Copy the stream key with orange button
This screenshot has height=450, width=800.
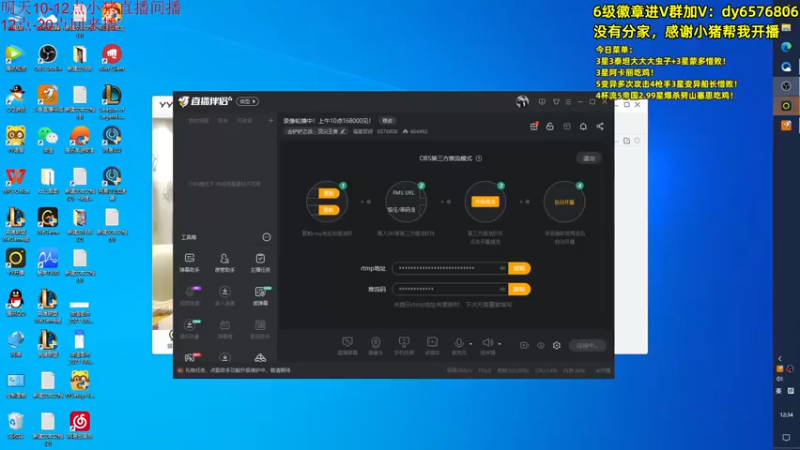[x=519, y=289]
